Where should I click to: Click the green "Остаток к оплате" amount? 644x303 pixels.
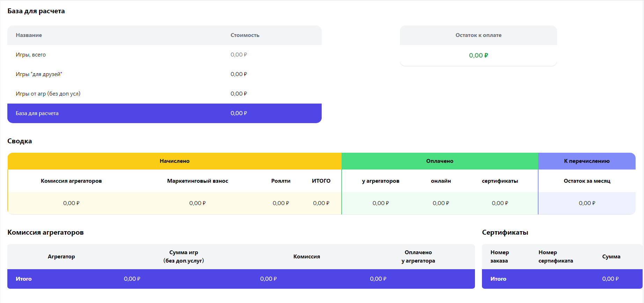point(478,55)
